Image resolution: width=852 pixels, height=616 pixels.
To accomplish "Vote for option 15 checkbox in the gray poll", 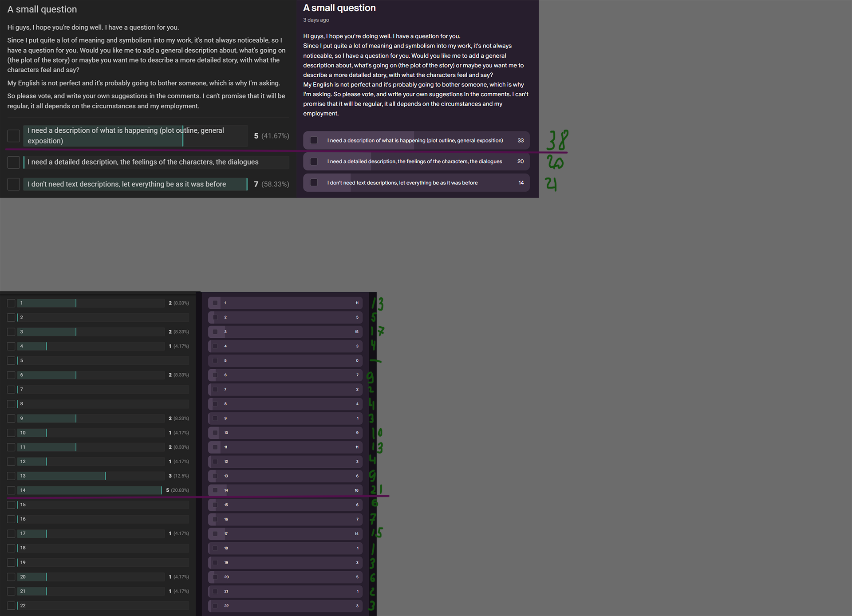I will (11, 505).
